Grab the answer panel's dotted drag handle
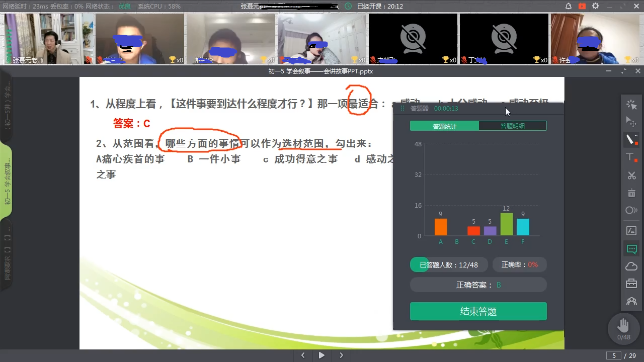This screenshot has height=362, width=644. tap(402, 108)
